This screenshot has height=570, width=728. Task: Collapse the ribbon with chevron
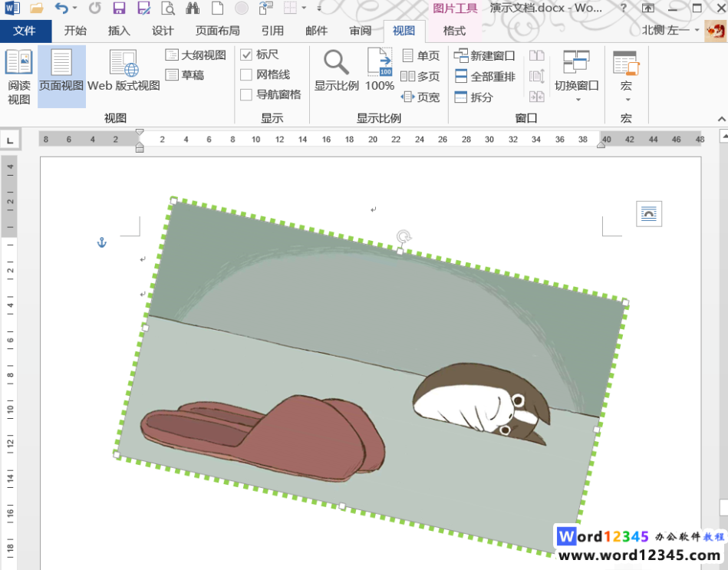click(722, 119)
